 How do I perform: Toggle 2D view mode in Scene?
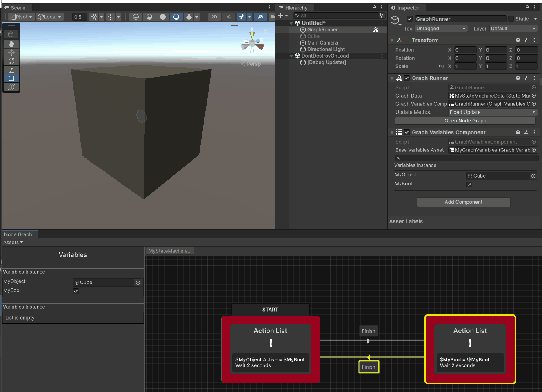[214, 17]
